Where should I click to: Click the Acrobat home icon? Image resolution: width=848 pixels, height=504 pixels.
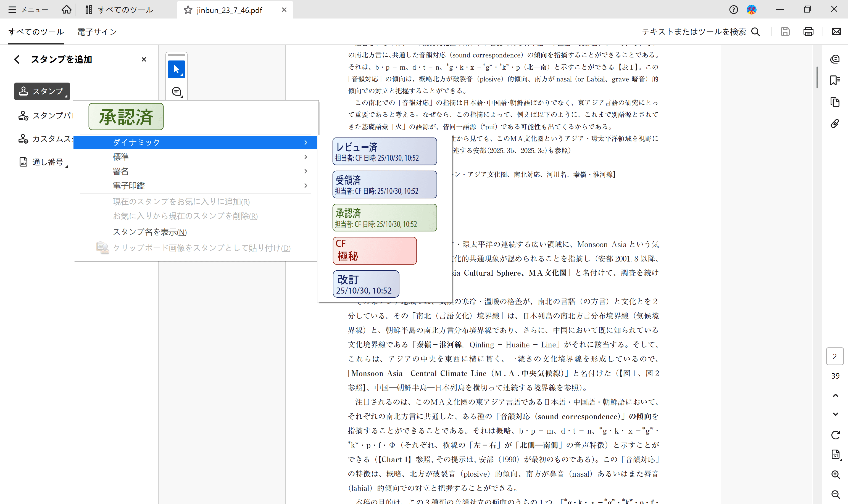tap(67, 9)
